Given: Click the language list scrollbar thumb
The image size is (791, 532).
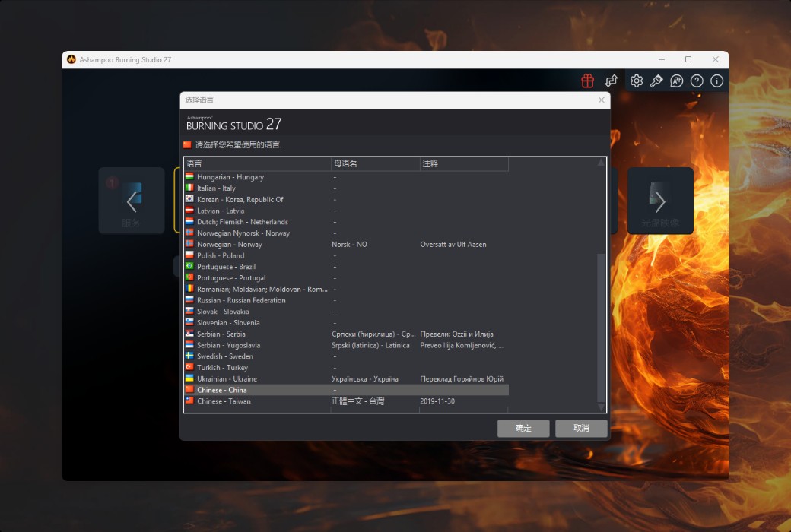Looking at the screenshot, I should [602, 327].
